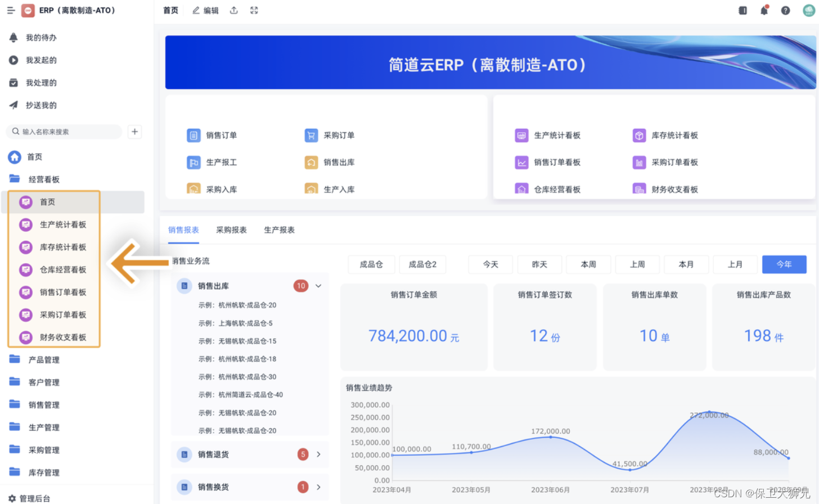Filter by 成品仓2 button
The image size is (819, 504).
[x=422, y=264]
